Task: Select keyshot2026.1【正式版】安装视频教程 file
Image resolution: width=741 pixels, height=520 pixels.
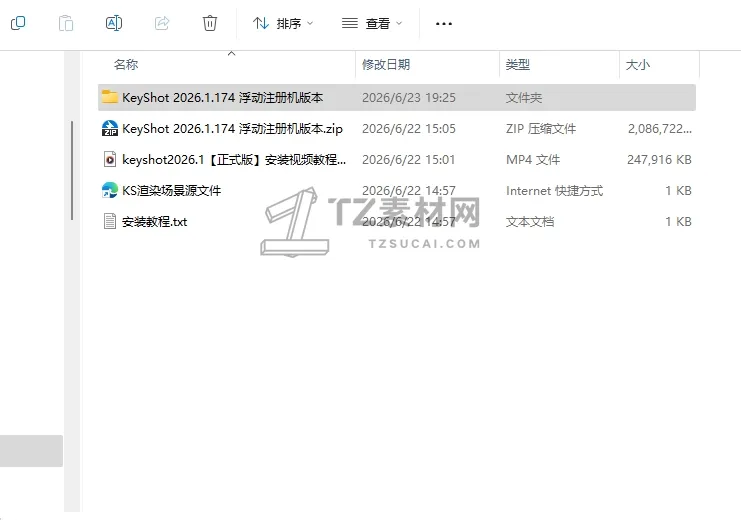Action: [x=234, y=160]
